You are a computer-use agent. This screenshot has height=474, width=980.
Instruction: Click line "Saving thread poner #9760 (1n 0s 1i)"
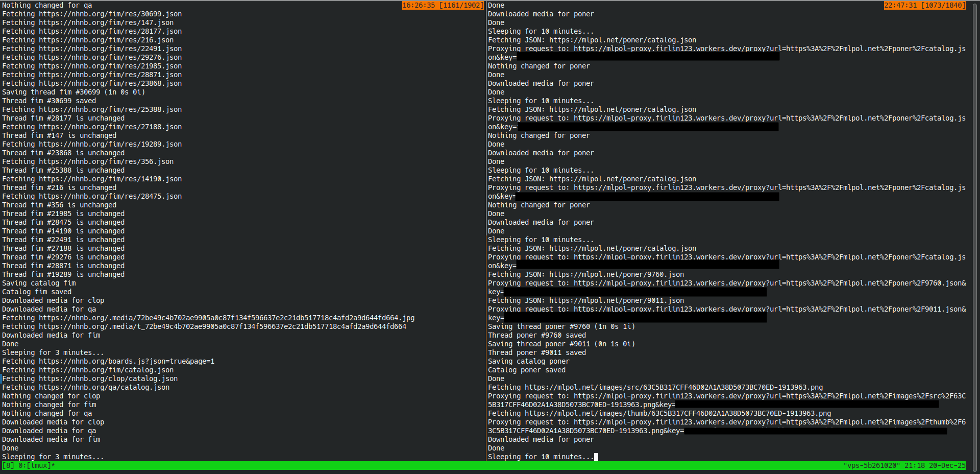[x=561, y=326]
